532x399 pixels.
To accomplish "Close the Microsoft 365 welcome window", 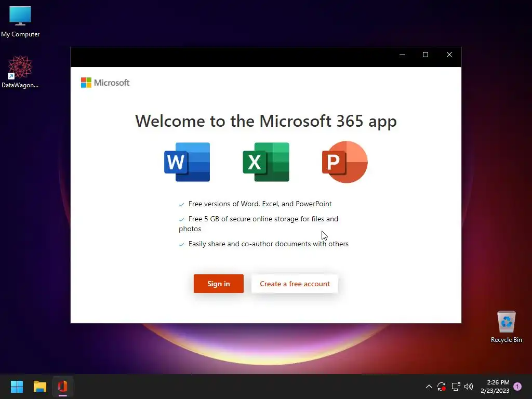I will pyautogui.click(x=449, y=55).
